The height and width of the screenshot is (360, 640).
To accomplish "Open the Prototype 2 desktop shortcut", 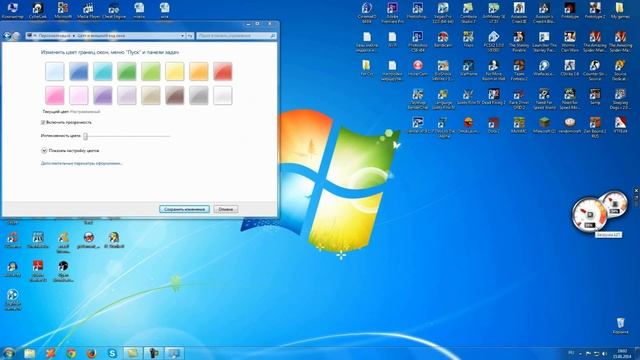I will (x=595, y=11).
